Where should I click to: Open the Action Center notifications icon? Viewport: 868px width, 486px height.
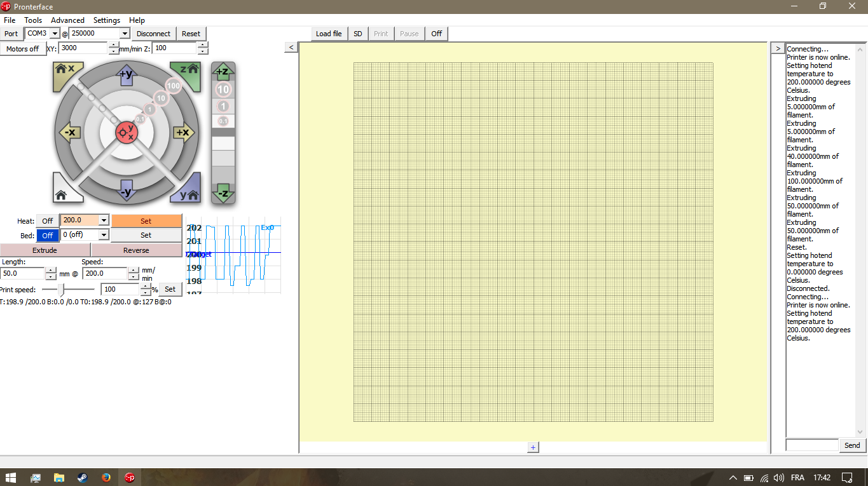[x=847, y=478]
